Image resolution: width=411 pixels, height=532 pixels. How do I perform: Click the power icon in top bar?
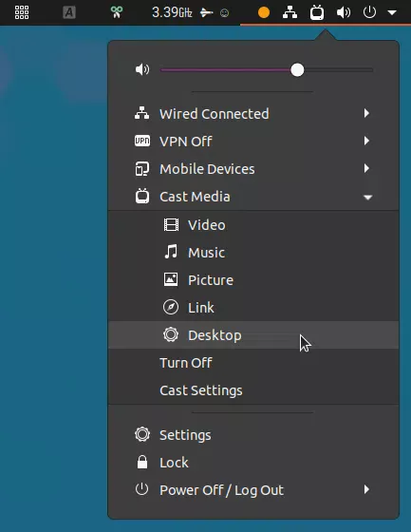coord(369,12)
